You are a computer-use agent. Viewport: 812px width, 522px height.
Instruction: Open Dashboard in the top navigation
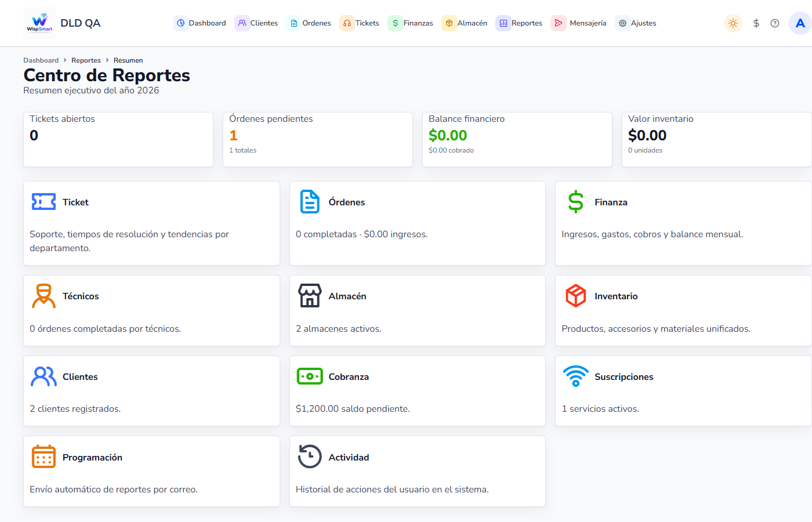[201, 23]
